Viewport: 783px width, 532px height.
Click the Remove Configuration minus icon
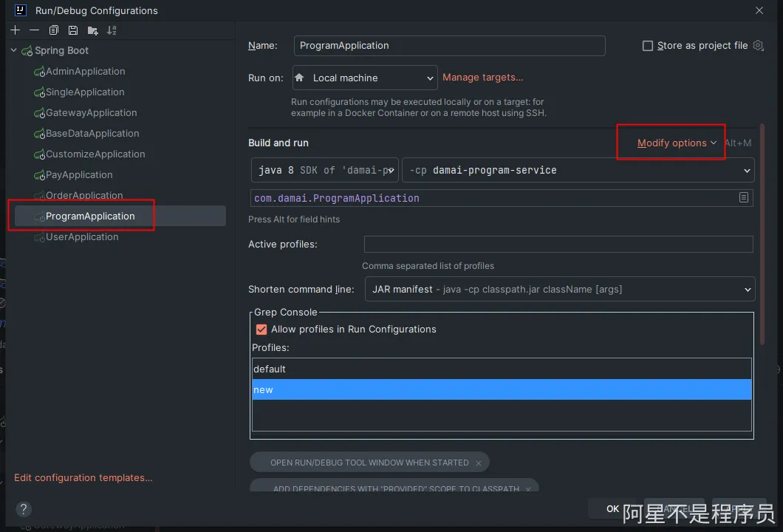tap(34, 30)
